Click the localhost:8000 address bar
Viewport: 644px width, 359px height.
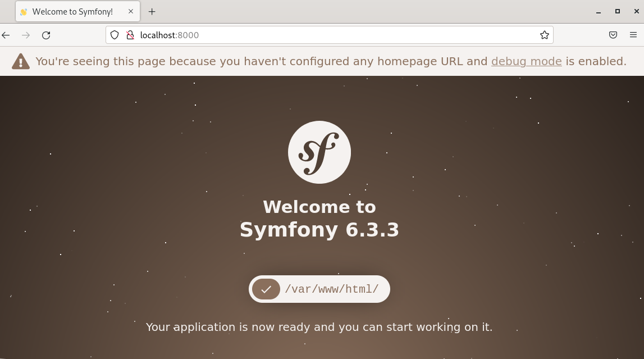coord(330,35)
